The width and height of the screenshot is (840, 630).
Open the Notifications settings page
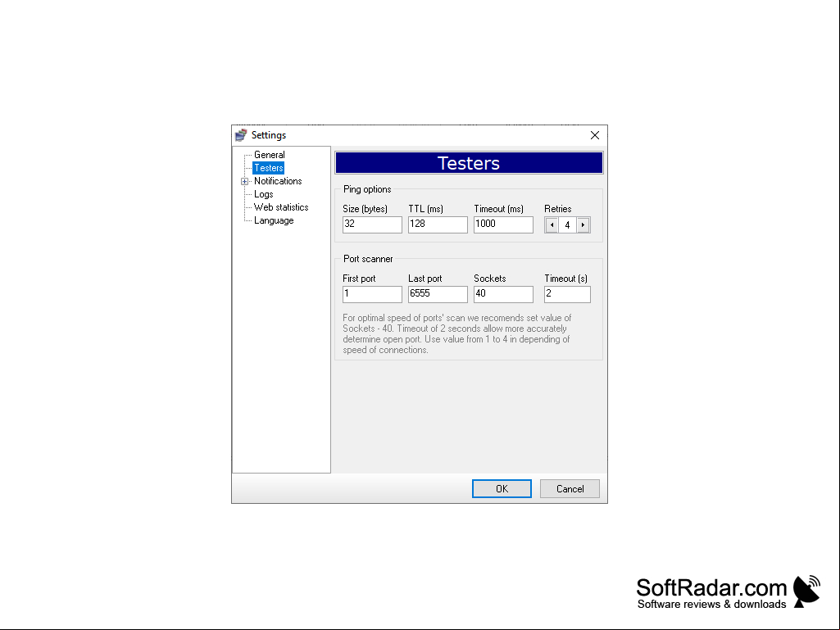[278, 181]
